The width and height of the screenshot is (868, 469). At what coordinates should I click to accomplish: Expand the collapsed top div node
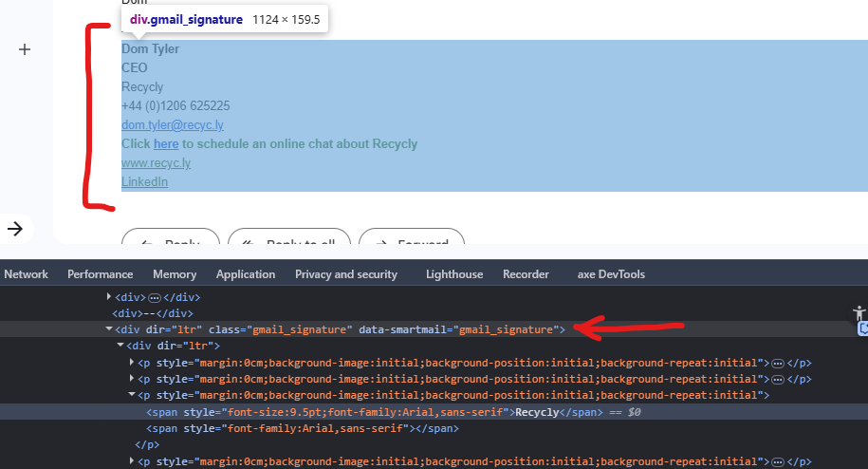[x=108, y=297]
